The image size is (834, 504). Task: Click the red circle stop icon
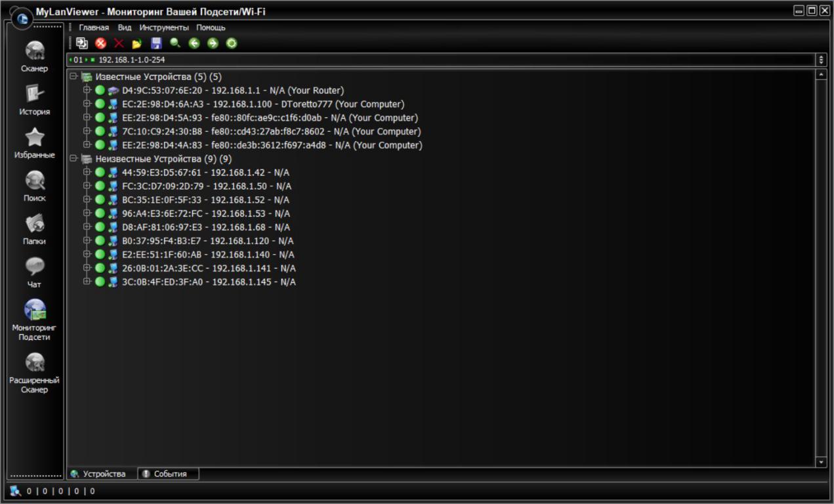click(100, 43)
